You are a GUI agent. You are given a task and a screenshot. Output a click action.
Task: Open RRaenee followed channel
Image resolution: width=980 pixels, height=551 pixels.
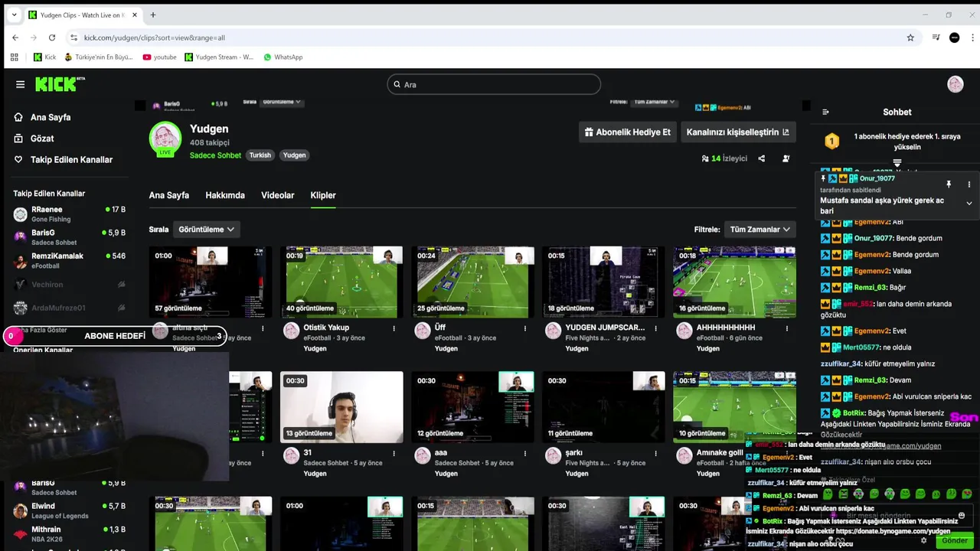(x=70, y=214)
